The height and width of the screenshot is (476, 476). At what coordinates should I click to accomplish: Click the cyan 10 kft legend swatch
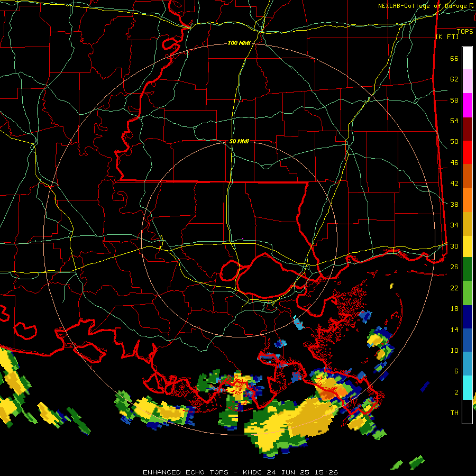467,388
